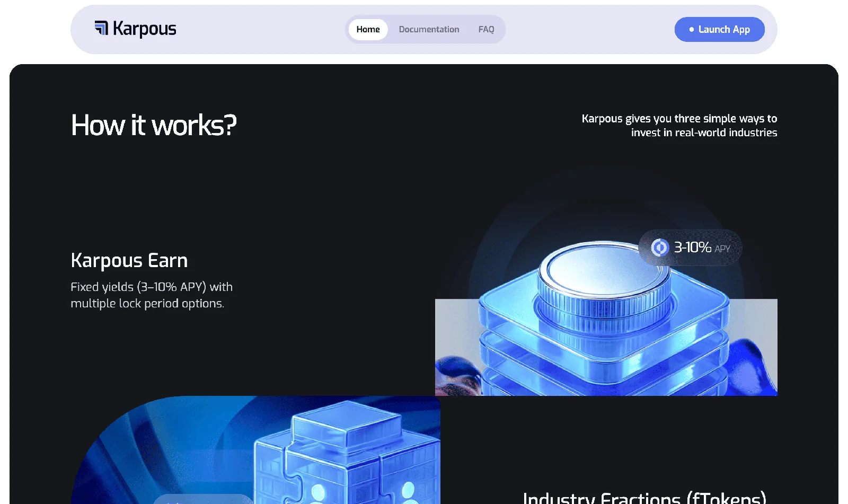848x504 pixels.
Task: Click the coin icon in APY badge
Action: pyautogui.click(x=660, y=247)
